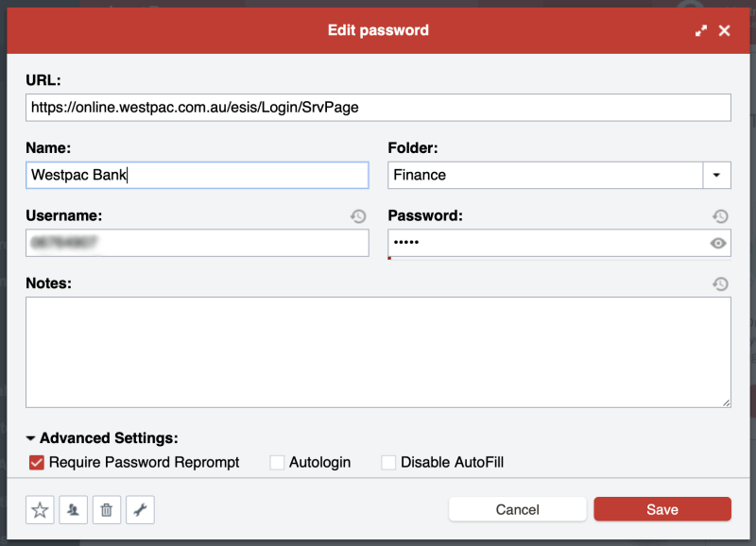Click the Notes area resize handle
This screenshot has width=756, height=546.
(726, 402)
